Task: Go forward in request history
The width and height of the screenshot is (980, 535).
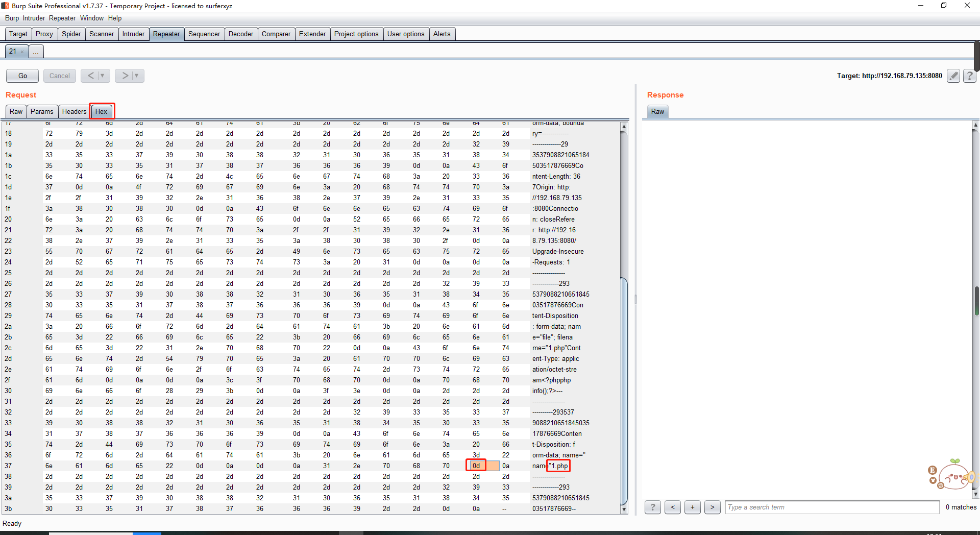Action: [x=125, y=76]
